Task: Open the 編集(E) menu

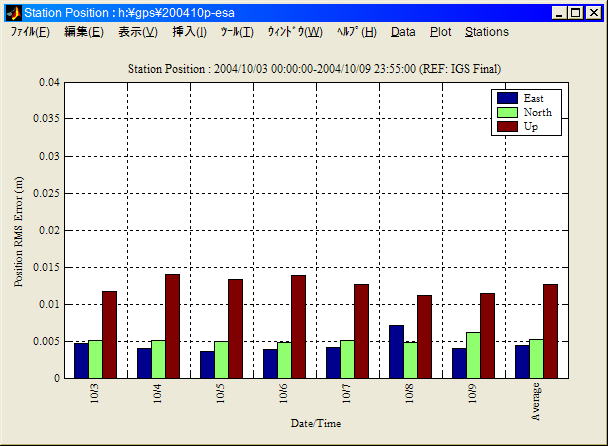Action: [x=83, y=32]
